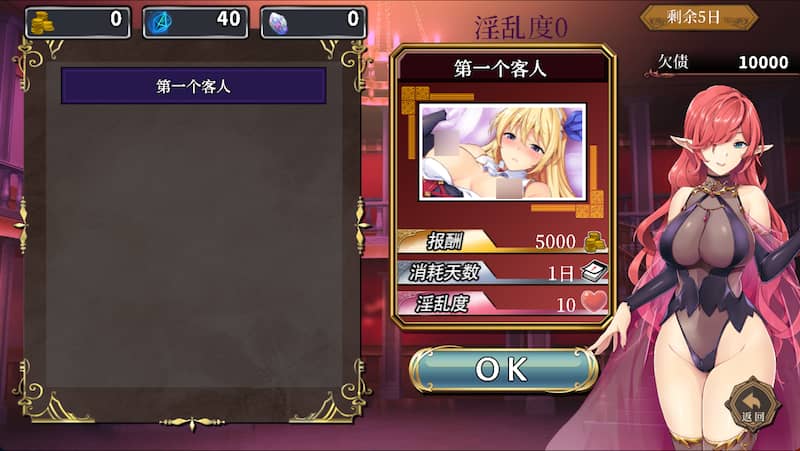This screenshot has height=451, width=800.
Task: Click the 淫乱度 stat row in the card
Action: [x=503, y=303]
